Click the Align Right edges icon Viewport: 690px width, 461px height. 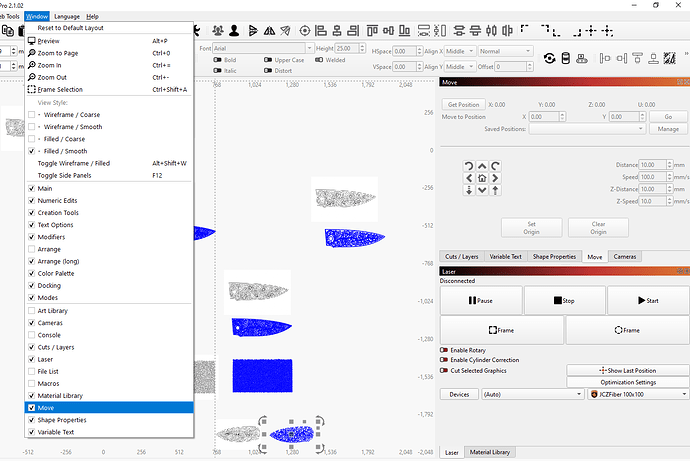tap(353, 31)
